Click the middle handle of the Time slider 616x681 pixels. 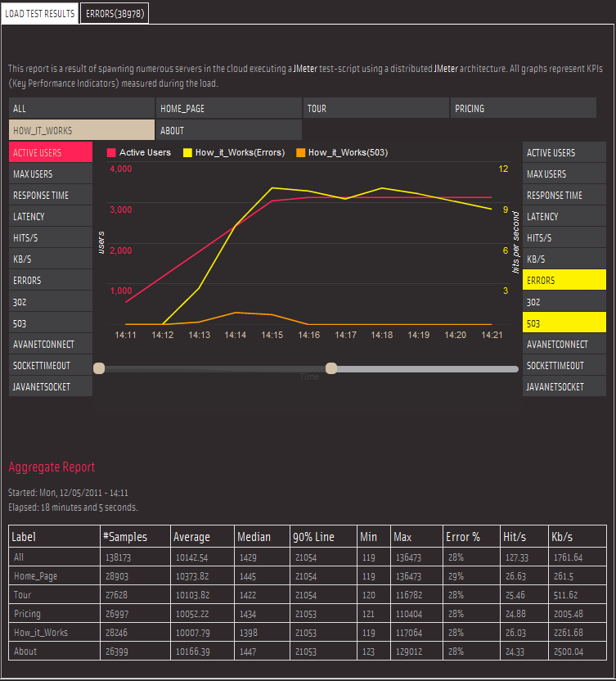pyautogui.click(x=331, y=368)
